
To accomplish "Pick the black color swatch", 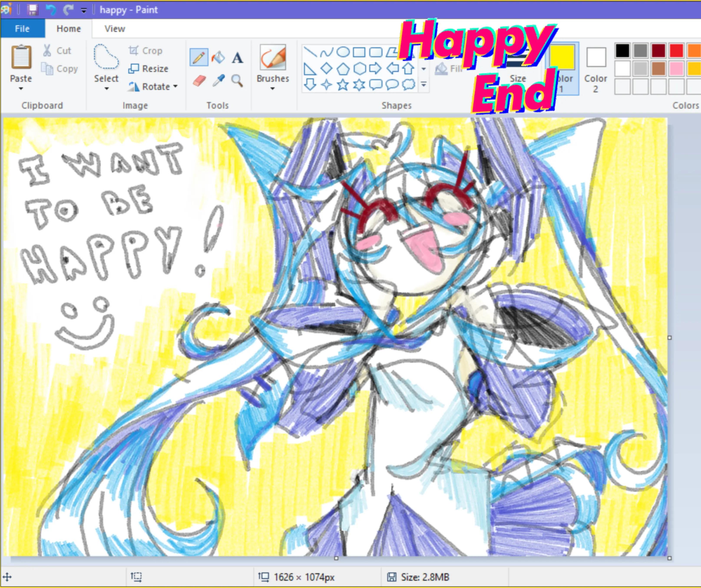I will coord(623,51).
